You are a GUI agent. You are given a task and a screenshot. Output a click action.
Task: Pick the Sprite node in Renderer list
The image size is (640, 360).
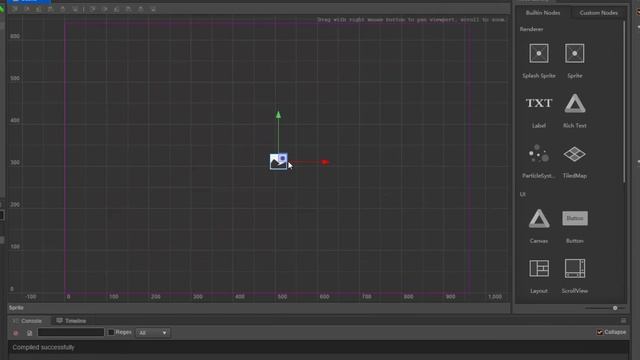pyautogui.click(x=575, y=53)
